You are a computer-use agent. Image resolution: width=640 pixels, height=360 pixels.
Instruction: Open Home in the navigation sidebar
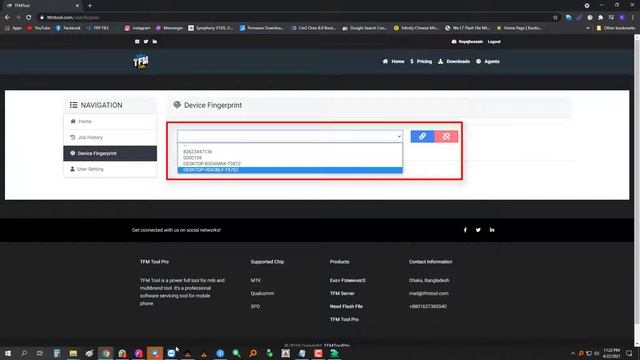[x=110, y=122]
